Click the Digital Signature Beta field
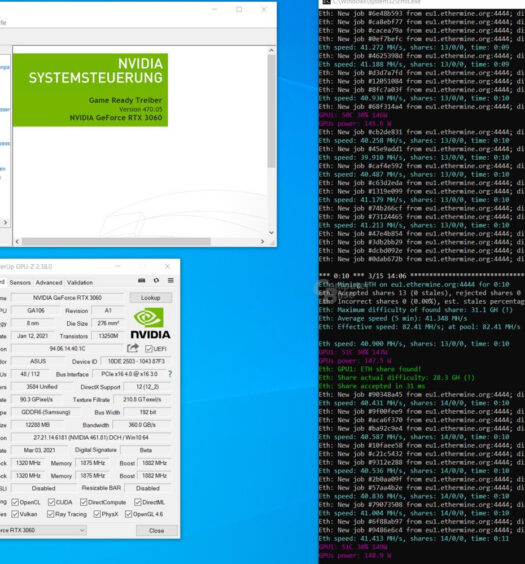The width and height of the screenshot is (525, 564). pyautogui.click(x=146, y=450)
